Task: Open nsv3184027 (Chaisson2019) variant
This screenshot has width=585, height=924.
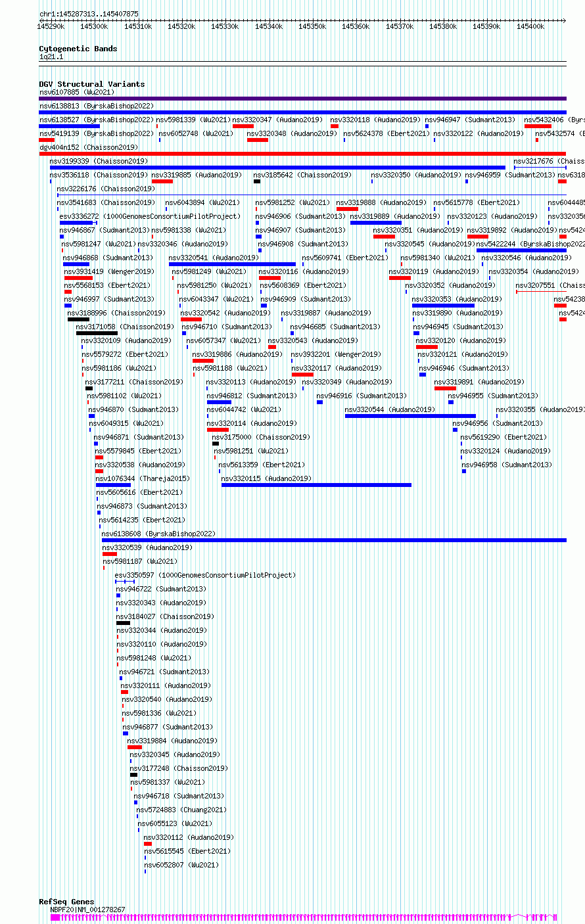Action: point(165,616)
